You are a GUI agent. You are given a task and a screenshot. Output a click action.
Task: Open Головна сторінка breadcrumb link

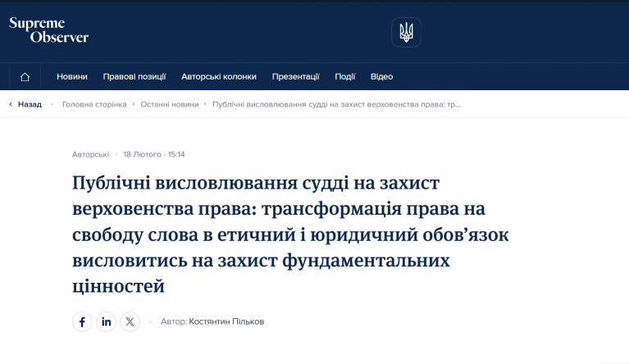(x=94, y=104)
